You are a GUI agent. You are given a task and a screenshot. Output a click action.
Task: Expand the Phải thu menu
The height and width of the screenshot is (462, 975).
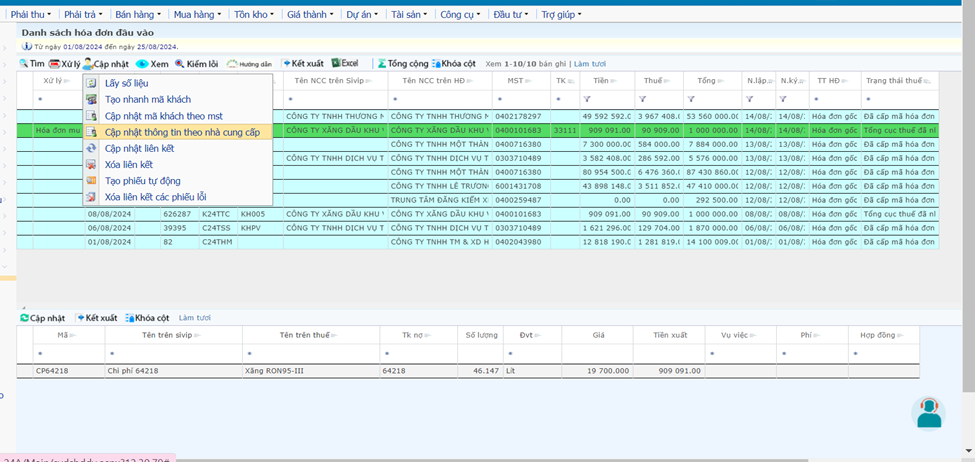pyautogui.click(x=32, y=15)
